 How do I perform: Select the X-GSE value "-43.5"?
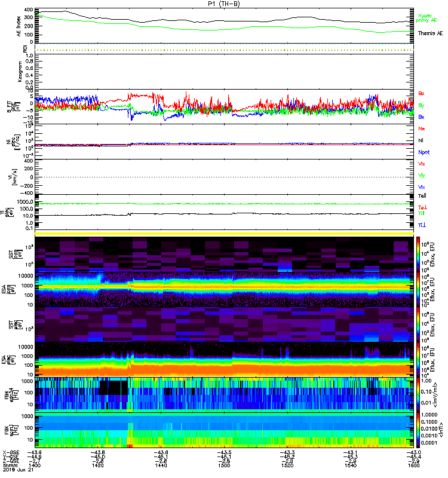[x=224, y=452]
